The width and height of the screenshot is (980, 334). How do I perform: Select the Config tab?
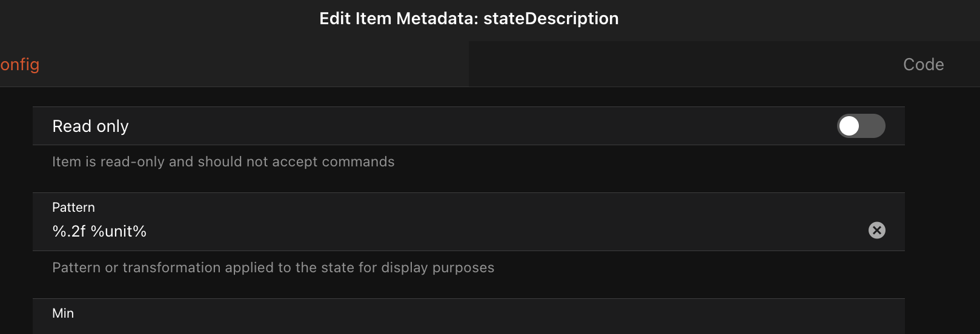tap(19, 64)
